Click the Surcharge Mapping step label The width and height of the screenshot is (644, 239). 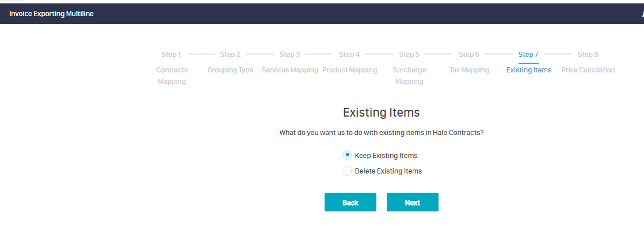[x=409, y=75]
